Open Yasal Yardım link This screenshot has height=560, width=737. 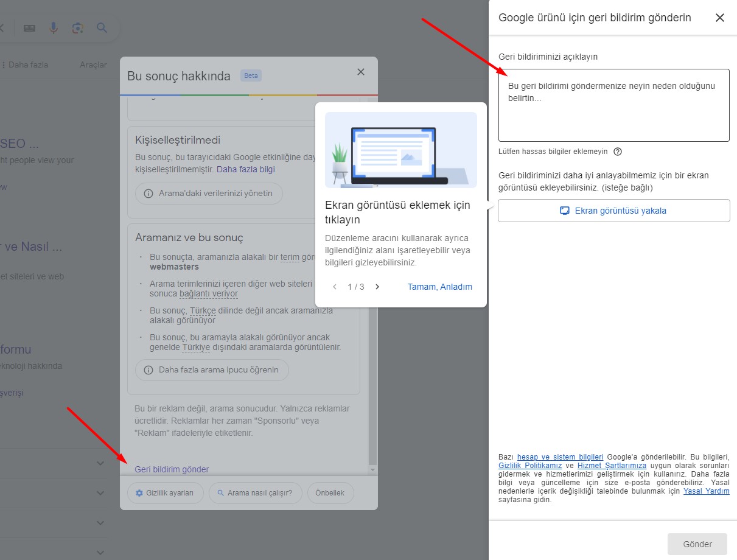pos(707,491)
